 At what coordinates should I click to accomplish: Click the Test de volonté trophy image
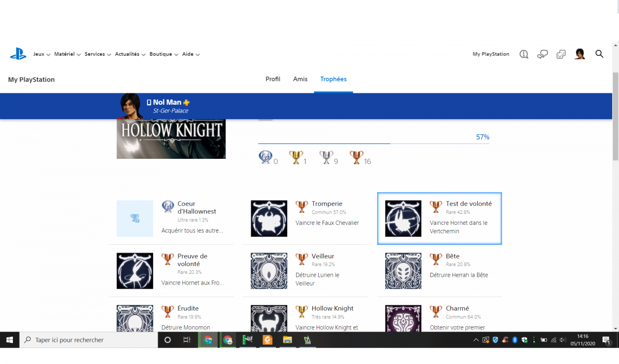point(403,219)
